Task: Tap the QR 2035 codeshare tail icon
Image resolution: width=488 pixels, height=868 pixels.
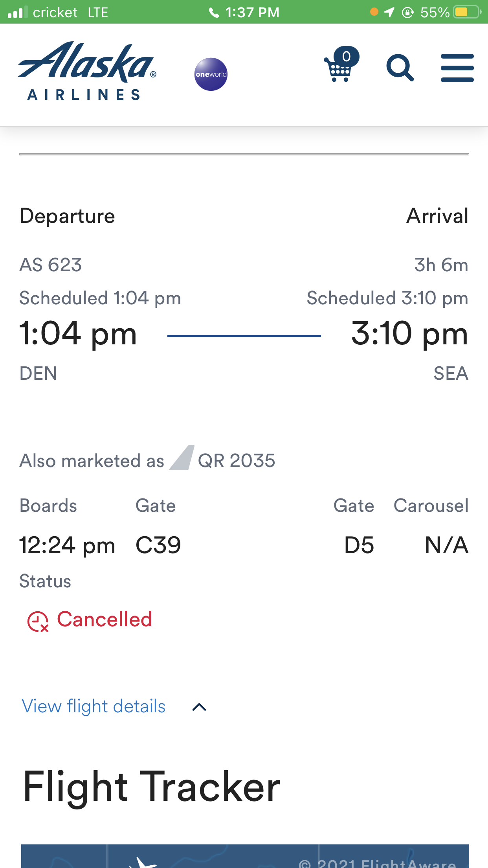Action: (182, 458)
